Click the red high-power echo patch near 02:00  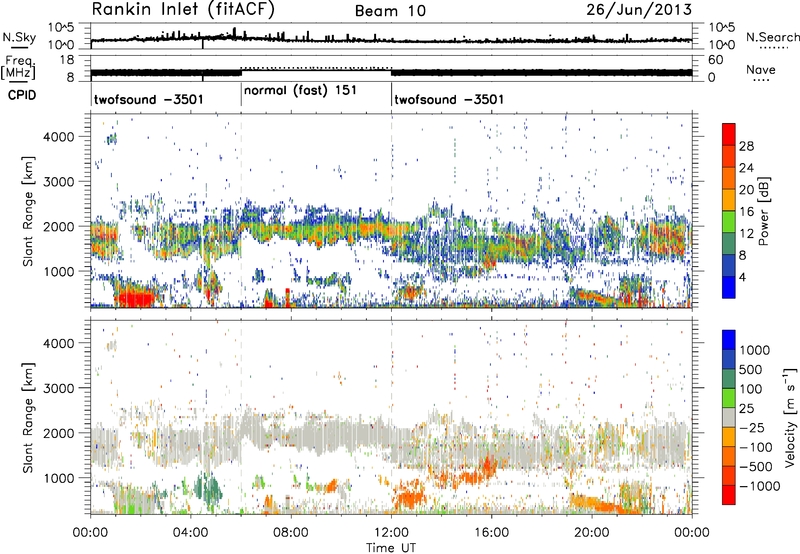tap(134, 298)
